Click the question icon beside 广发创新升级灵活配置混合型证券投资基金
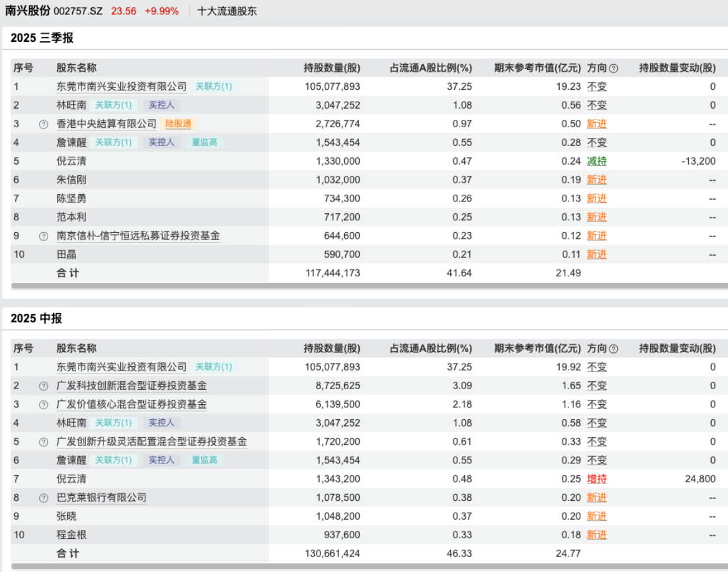This screenshot has height=572, width=728. tap(44, 442)
